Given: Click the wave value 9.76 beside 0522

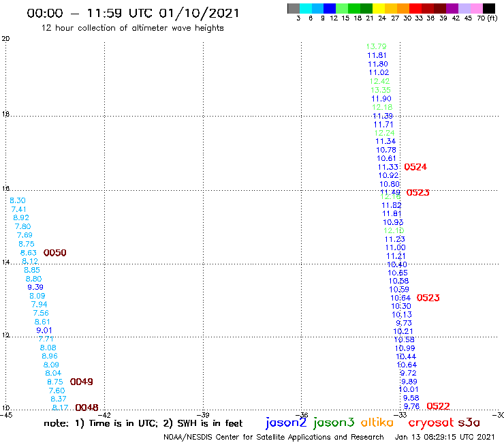Looking at the screenshot, I should (412, 407).
